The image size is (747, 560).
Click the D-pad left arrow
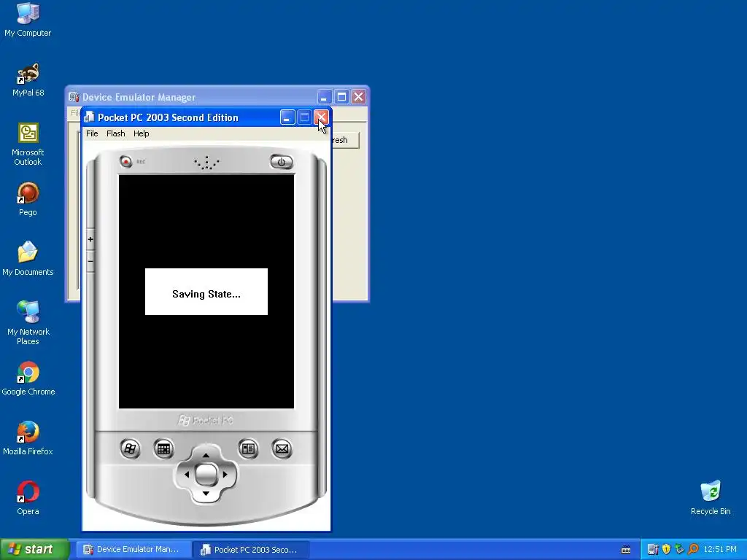point(187,474)
